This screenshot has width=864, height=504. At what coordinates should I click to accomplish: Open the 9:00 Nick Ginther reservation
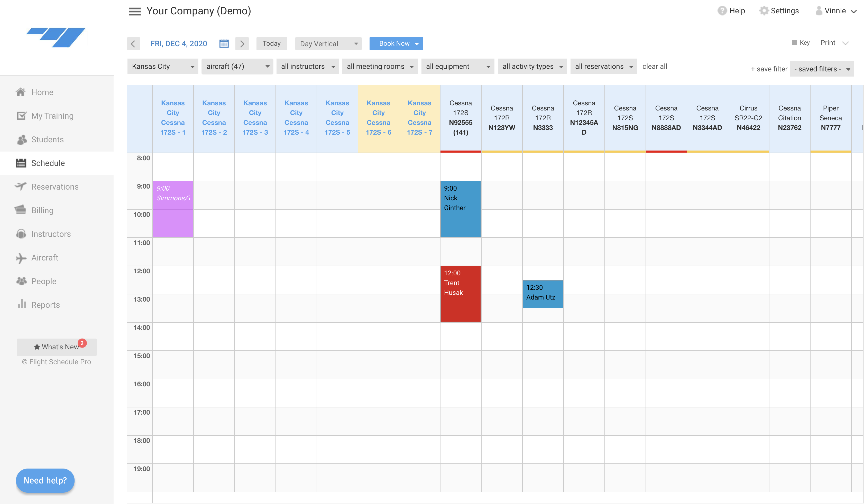click(461, 209)
